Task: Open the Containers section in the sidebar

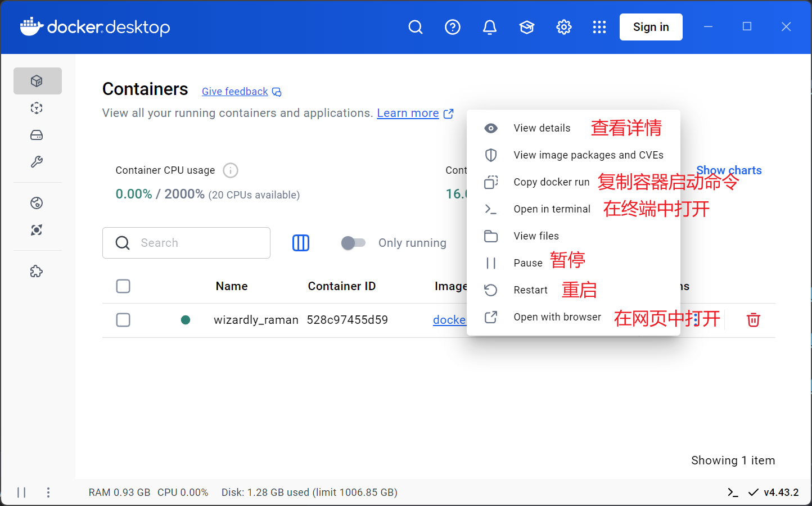Action: coord(37,80)
